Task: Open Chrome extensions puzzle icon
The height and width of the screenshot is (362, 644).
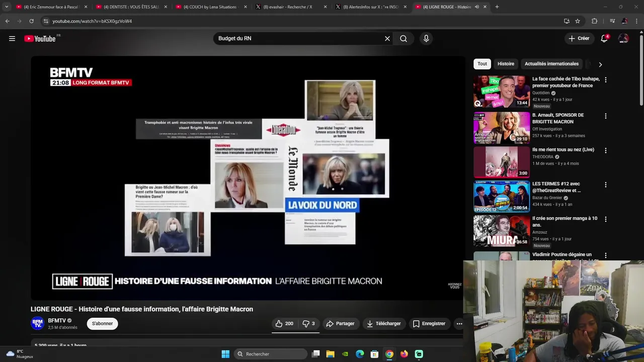Action: [x=595, y=21]
